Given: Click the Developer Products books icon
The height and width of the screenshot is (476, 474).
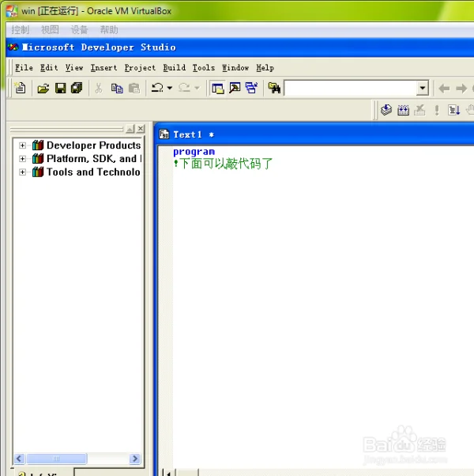Looking at the screenshot, I should (x=38, y=145).
